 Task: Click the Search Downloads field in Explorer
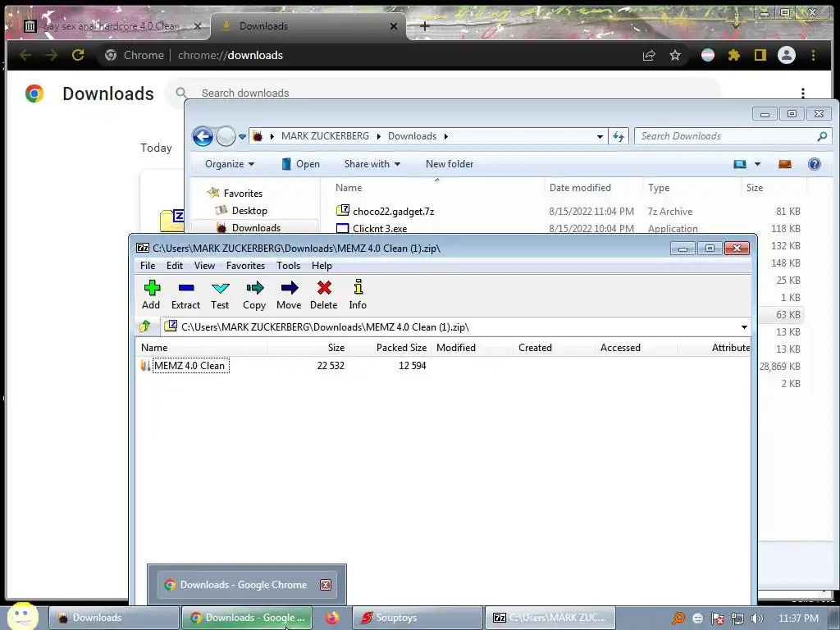[x=733, y=136]
